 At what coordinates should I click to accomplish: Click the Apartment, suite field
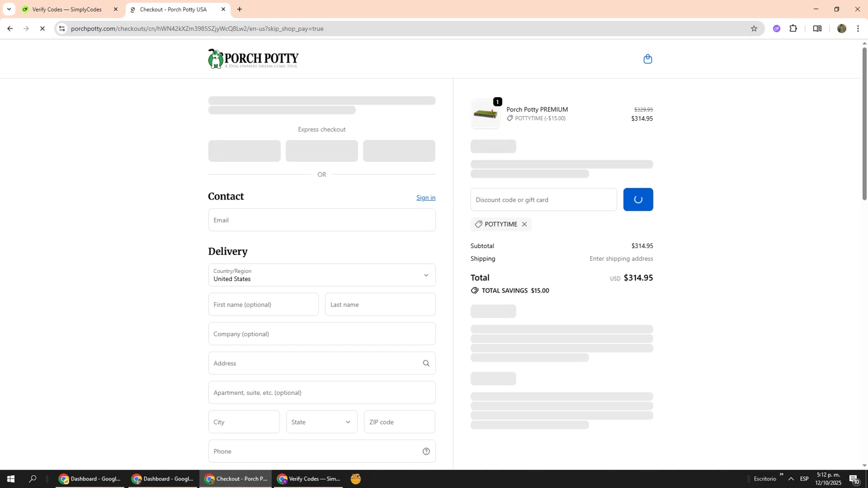(322, 393)
